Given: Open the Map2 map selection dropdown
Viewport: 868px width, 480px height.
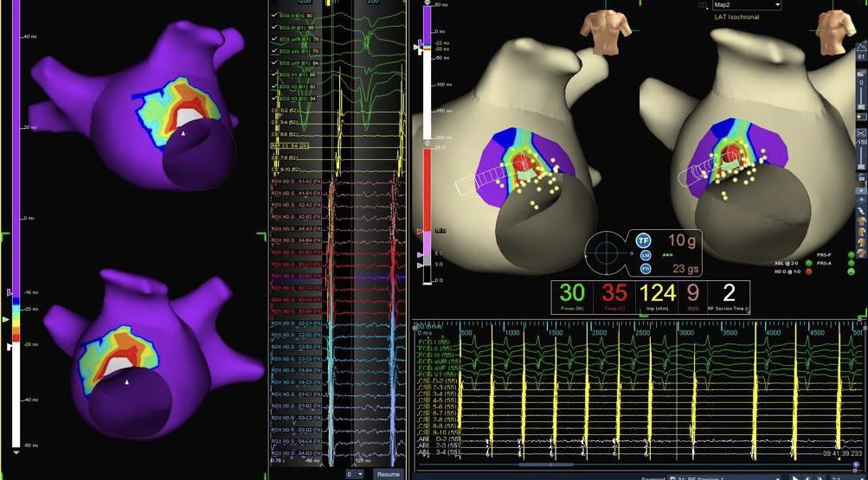Looking at the screenshot, I should click(x=747, y=5).
